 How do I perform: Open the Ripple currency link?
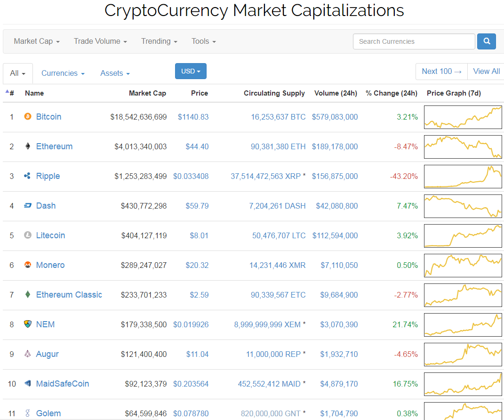[48, 176]
